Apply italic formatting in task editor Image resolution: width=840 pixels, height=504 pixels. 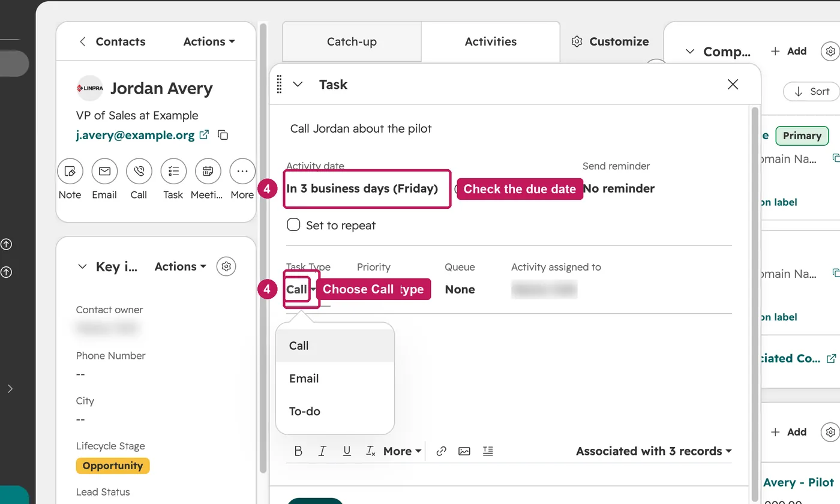click(322, 451)
